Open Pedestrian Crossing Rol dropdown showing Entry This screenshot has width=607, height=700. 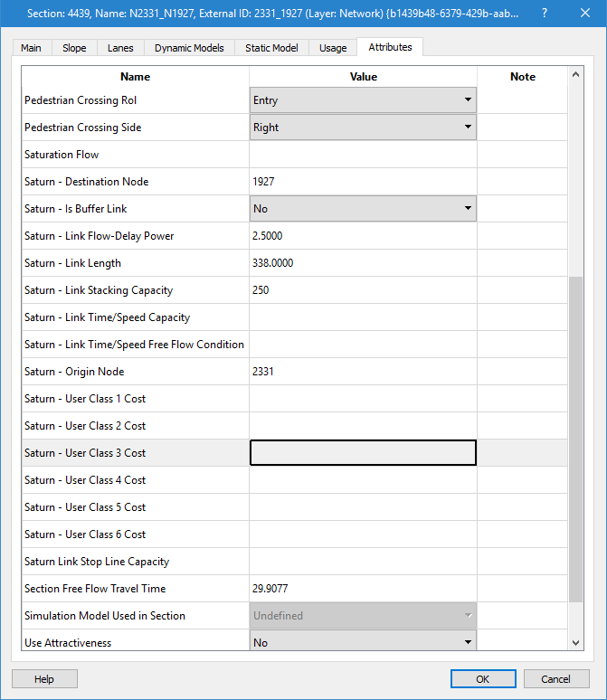coord(363,100)
